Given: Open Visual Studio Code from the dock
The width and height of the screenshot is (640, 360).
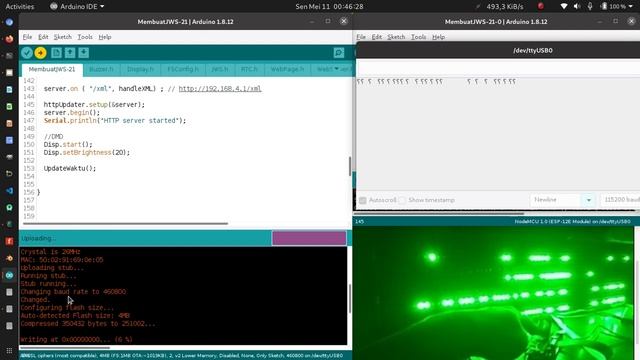Looking at the screenshot, I should pos(9,191).
